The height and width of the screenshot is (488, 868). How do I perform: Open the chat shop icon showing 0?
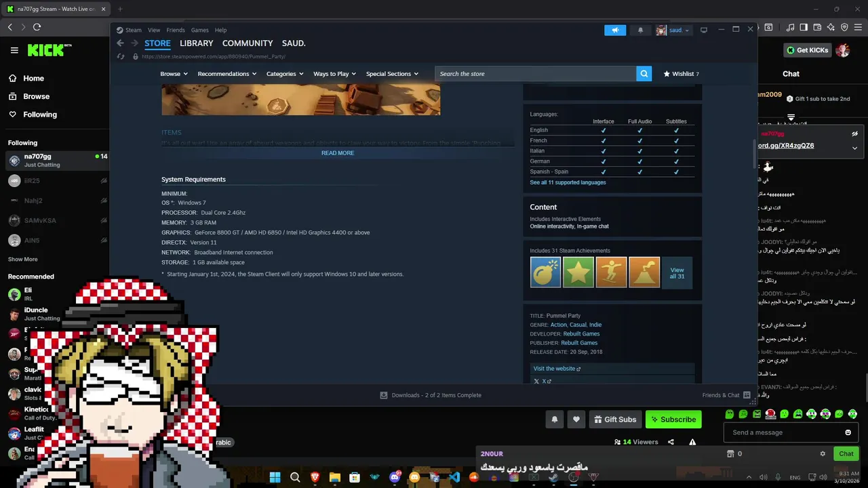coord(734,453)
